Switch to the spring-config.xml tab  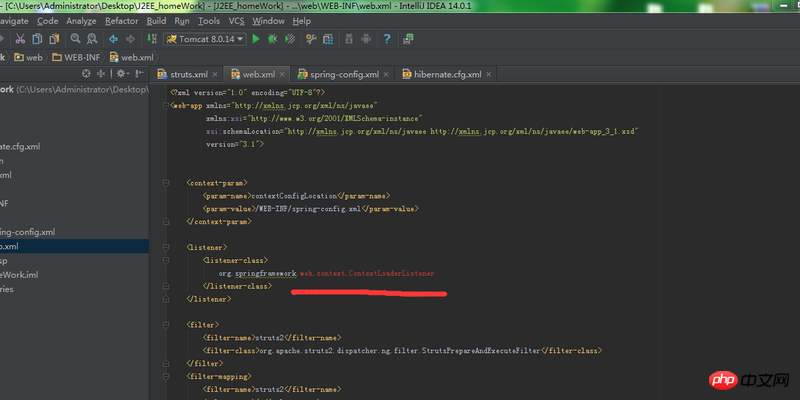[x=343, y=74]
